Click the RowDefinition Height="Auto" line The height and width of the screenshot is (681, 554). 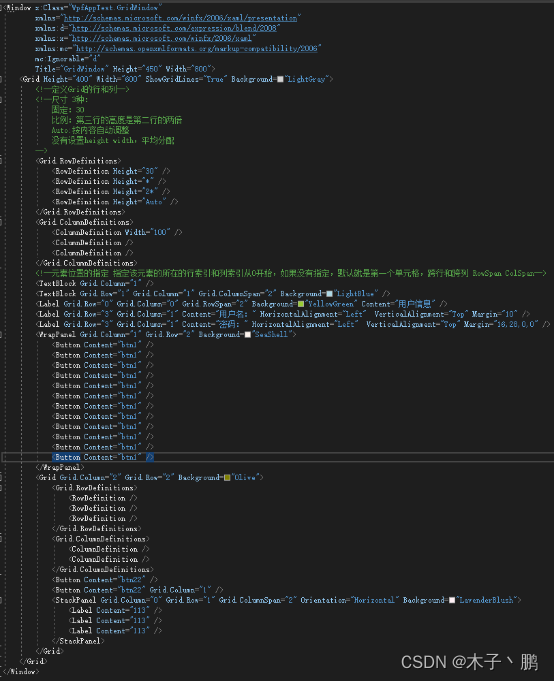click(x=115, y=202)
